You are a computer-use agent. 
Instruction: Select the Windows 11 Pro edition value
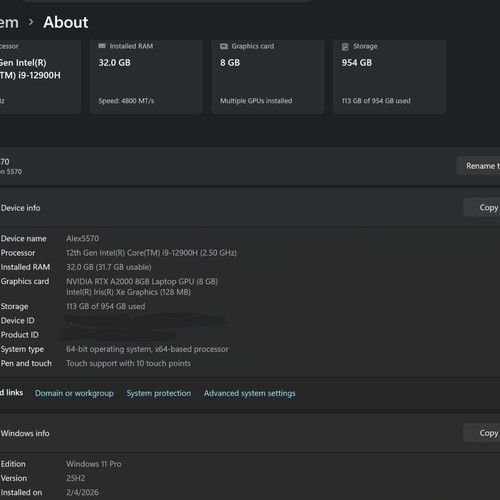[94, 464]
